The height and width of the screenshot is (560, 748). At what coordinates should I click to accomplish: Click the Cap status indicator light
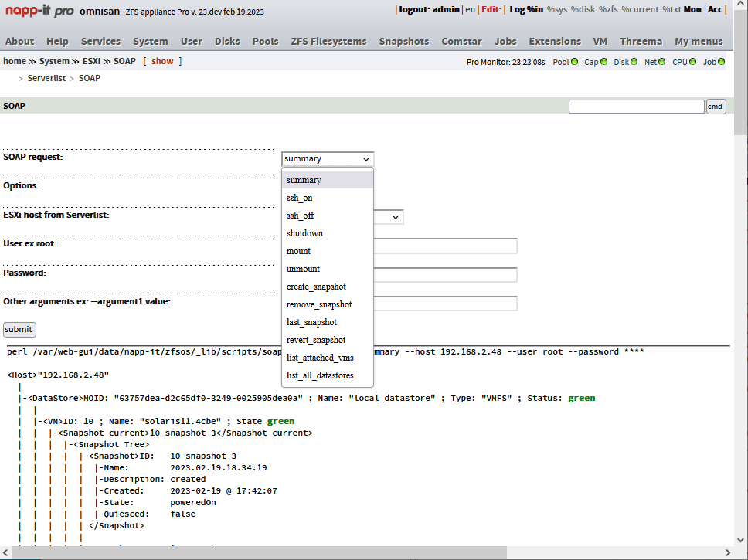[604, 62]
